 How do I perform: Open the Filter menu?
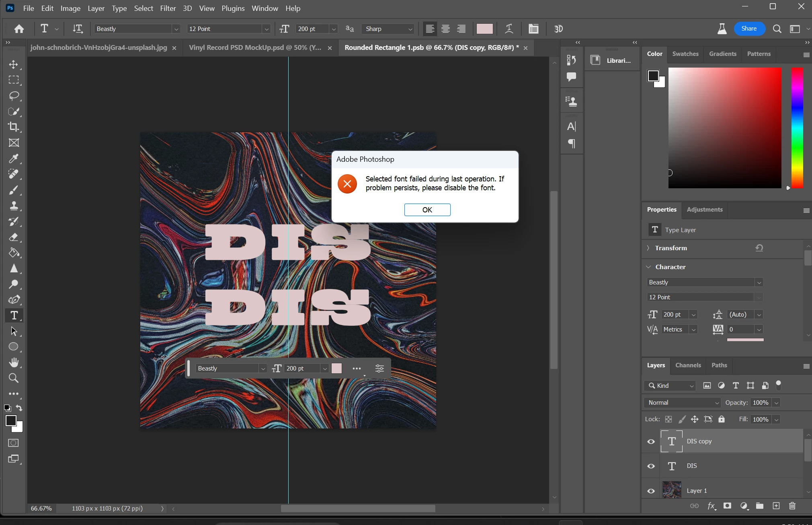click(x=168, y=8)
